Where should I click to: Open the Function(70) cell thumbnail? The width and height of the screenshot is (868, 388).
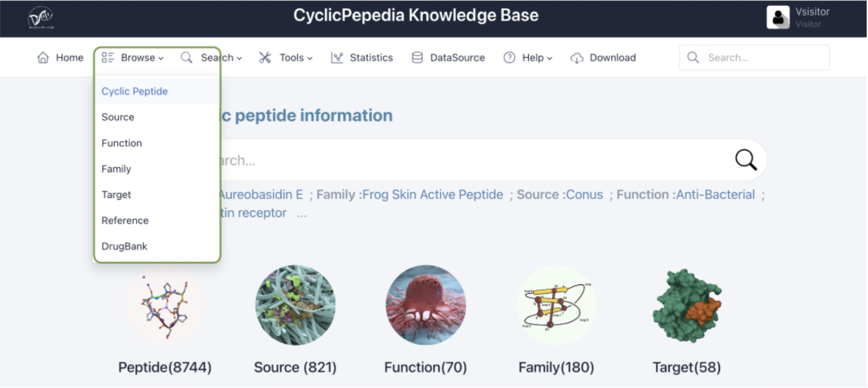tap(426, 305)
